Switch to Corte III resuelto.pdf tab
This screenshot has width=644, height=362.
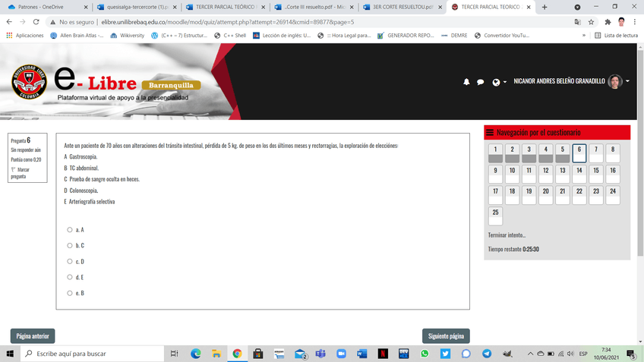pyautogui.click(x=314, y=7)
